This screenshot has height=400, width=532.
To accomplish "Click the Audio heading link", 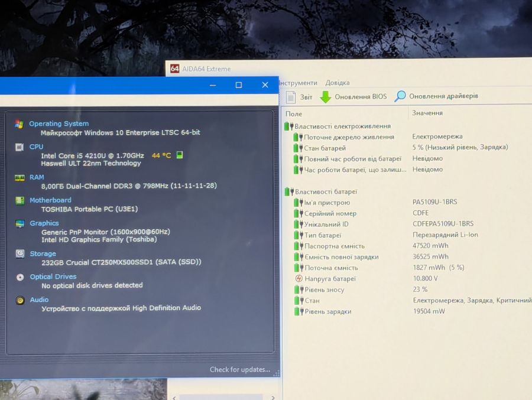I will 39,300.
